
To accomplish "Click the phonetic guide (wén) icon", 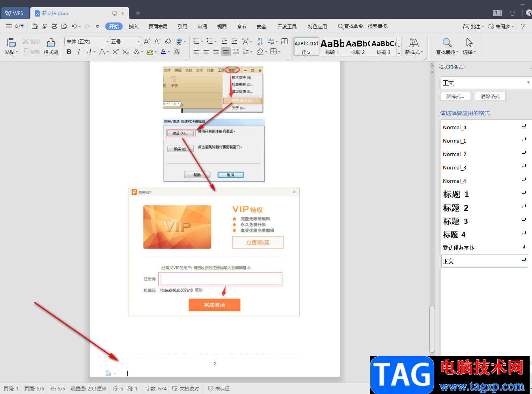I will pyautogui.click(x=179, y=41).
